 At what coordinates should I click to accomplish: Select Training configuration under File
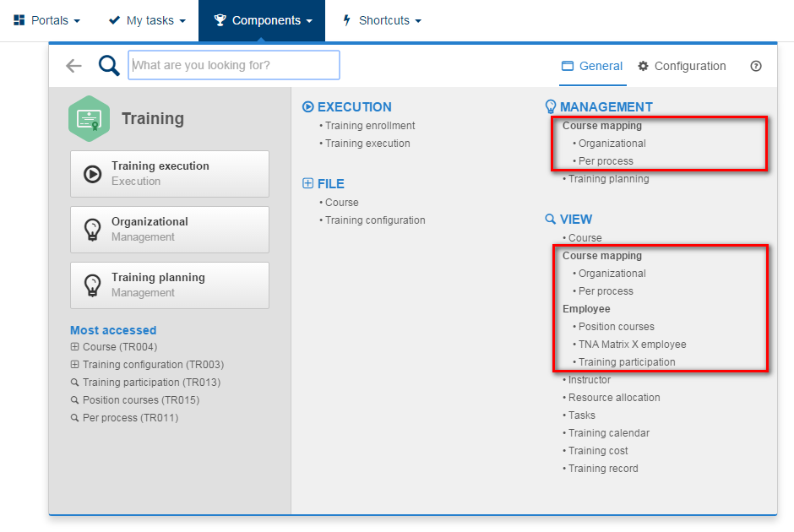[x=375, y=220]
